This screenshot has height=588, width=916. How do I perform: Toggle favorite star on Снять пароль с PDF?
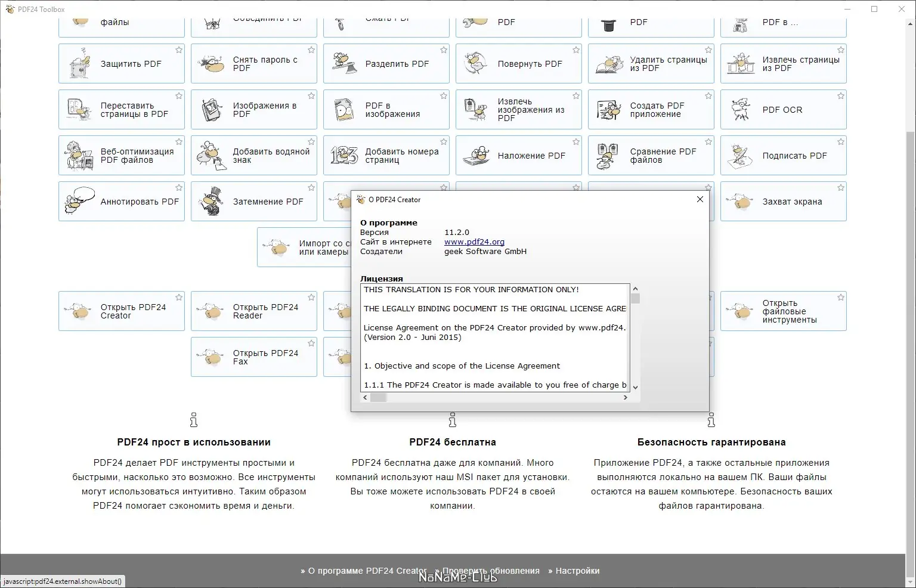click(x=311, y=50)
